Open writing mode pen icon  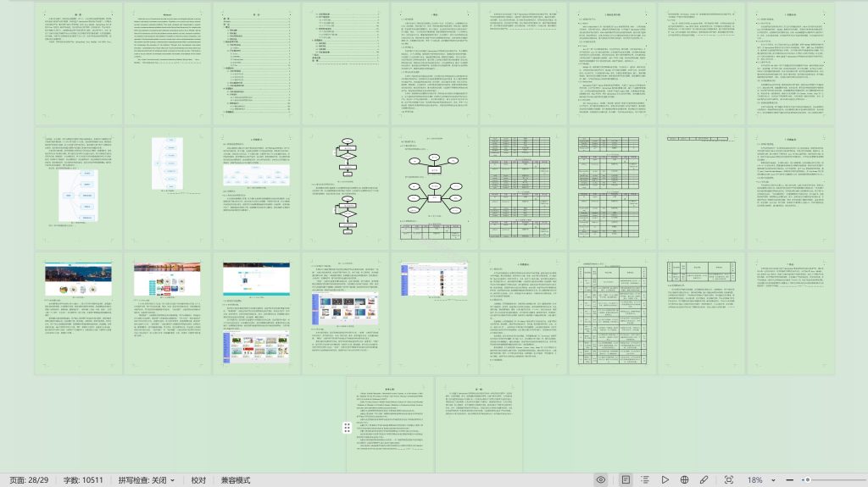(x=704, y=480)
